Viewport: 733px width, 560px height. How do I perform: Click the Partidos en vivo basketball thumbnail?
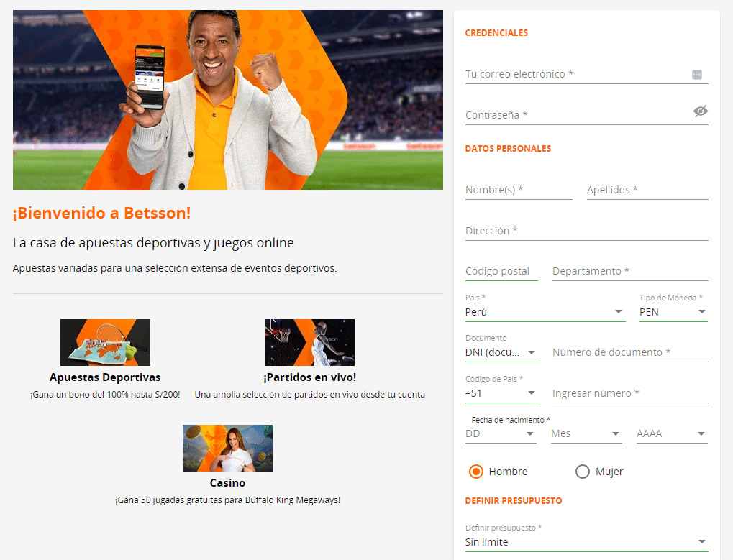click(309, 342)
